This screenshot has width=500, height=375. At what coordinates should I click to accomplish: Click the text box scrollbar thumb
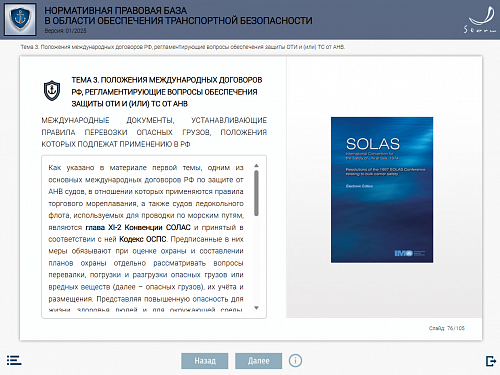click(256, 193)
